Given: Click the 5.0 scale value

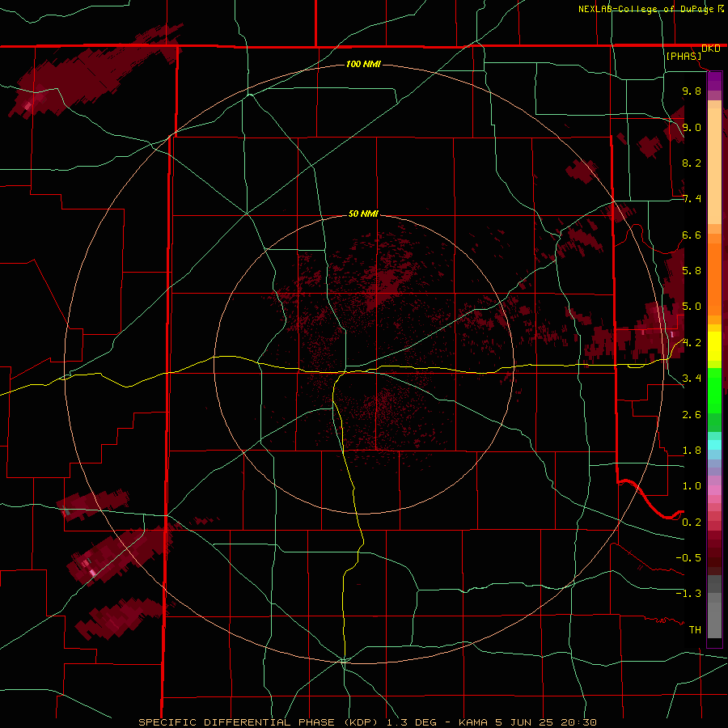Looking at the screenshot, I should pos(692,307).
